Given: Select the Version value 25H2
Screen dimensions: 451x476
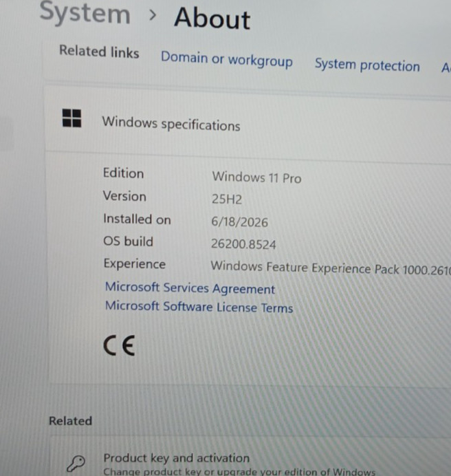Looking at the screenshot, I should point(227,199).
